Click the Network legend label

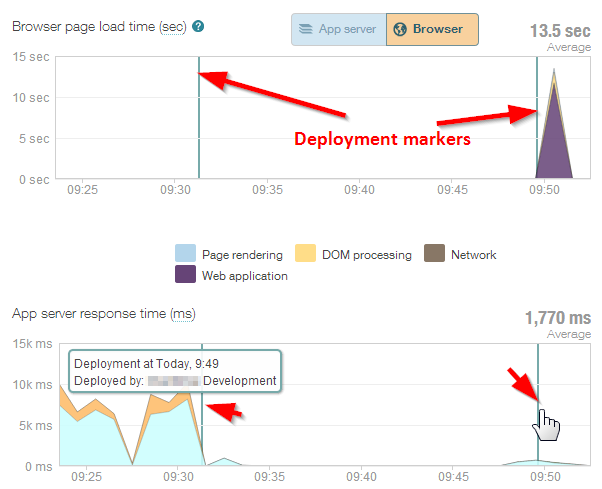coord(474,254)
